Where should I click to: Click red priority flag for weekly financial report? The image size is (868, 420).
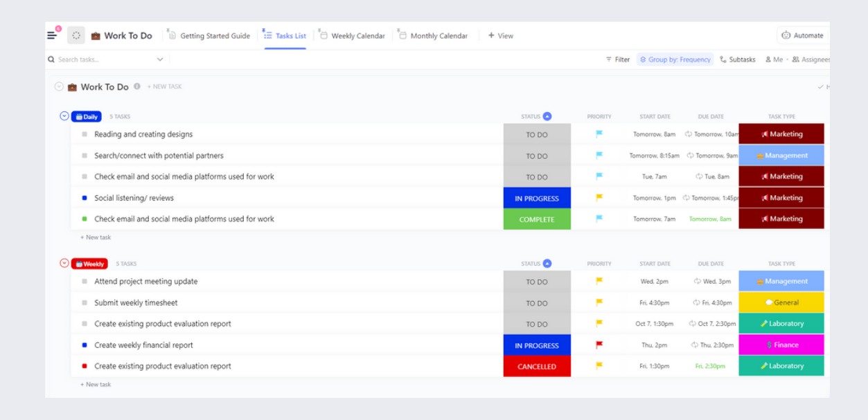(599, 345)
